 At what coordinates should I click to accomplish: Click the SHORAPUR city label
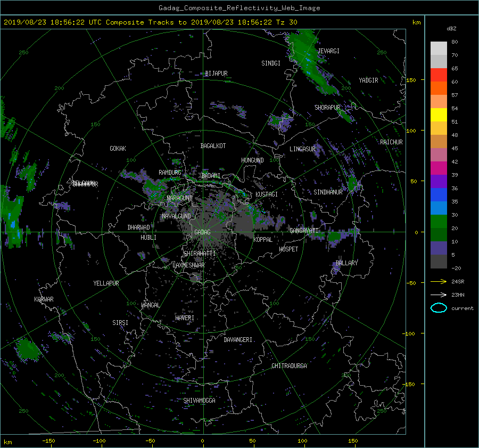pyautogui.click(x=327, y=108)
